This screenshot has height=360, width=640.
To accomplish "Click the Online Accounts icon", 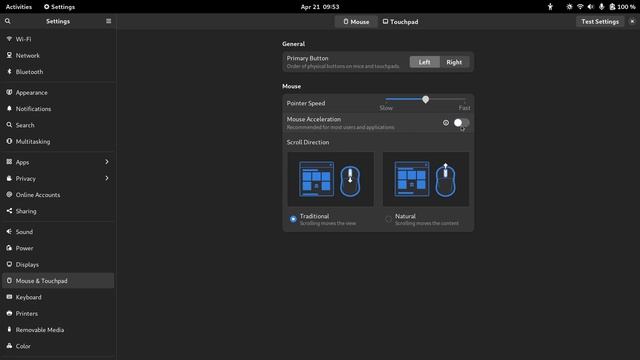I will pos(9,195).
